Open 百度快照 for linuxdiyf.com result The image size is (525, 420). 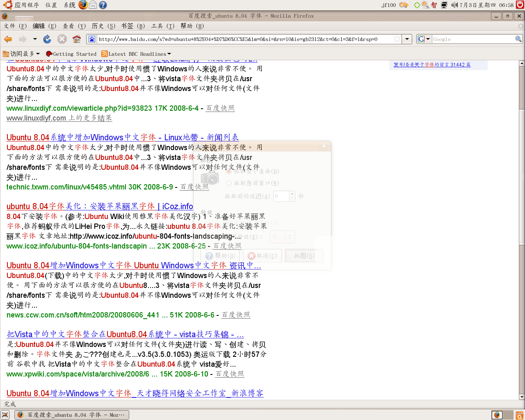tap(220, 108)
